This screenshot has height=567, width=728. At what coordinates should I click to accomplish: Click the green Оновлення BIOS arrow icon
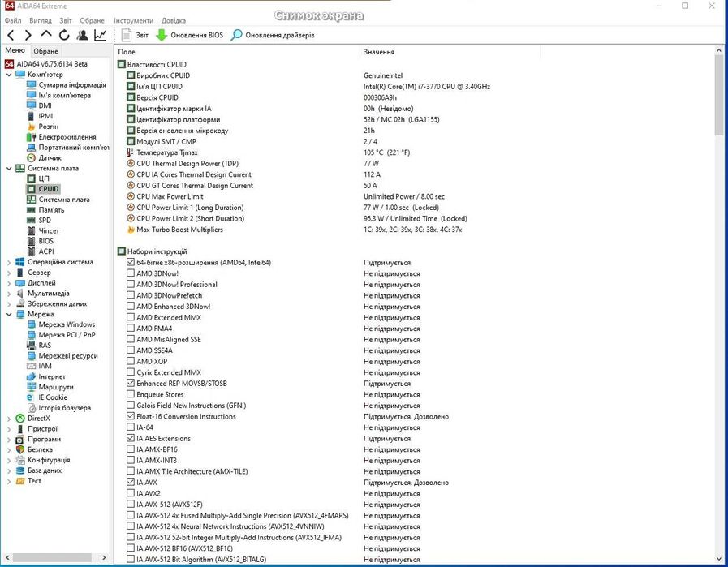pyautogui.click(x=162, y=35)
